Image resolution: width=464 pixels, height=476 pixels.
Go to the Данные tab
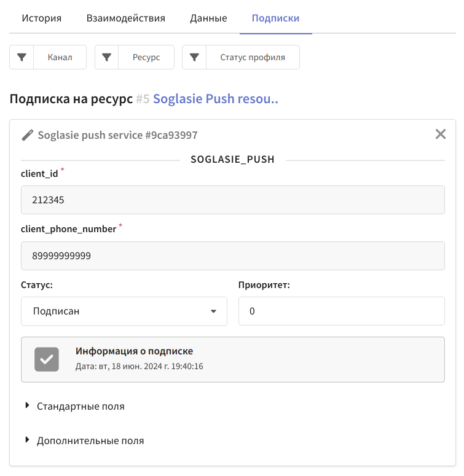coord(208,18)
